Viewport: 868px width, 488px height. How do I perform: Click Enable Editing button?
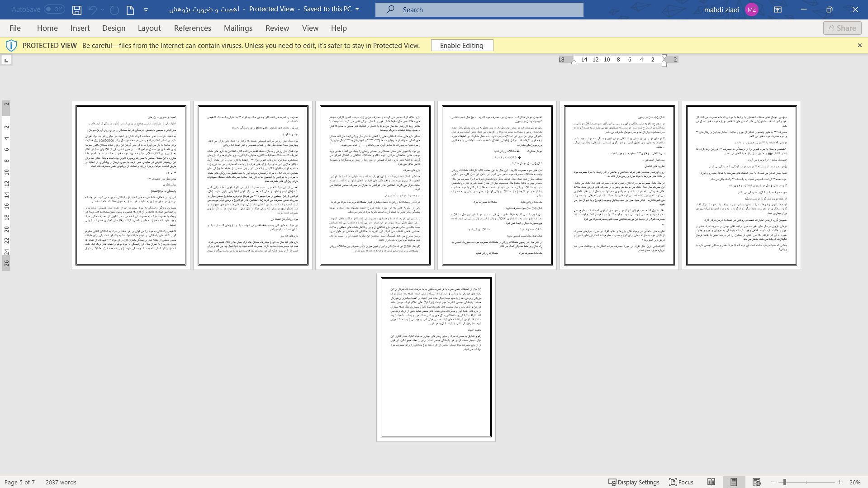(462, 45)
